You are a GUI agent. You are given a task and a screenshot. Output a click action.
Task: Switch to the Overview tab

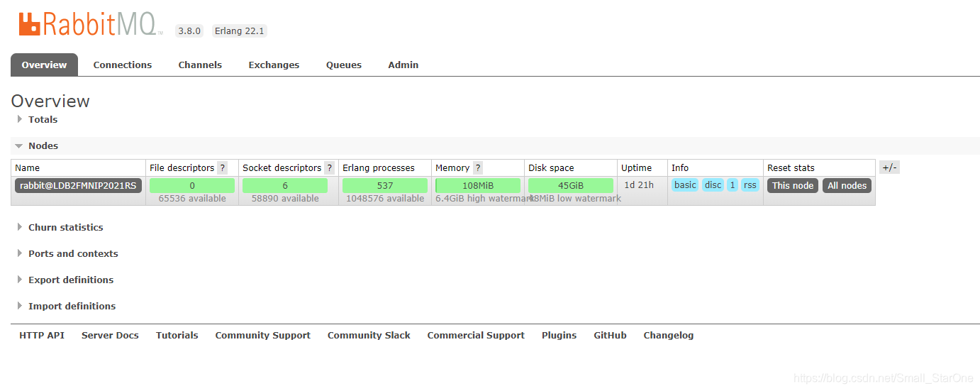(x=44, y=65)
